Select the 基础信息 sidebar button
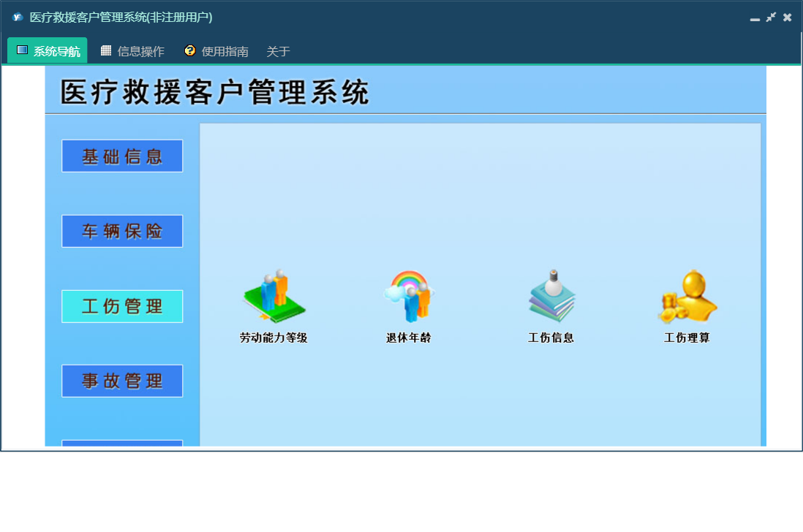This screenshot has height=532, width=803. click(x=122, y=156)
